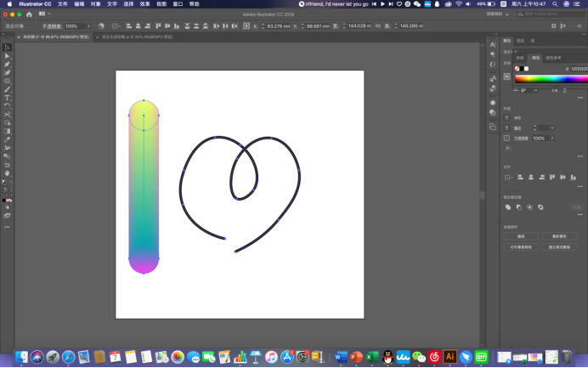Select the Direct Selection tool
This screenshot has height=368, width=588.
7,56
